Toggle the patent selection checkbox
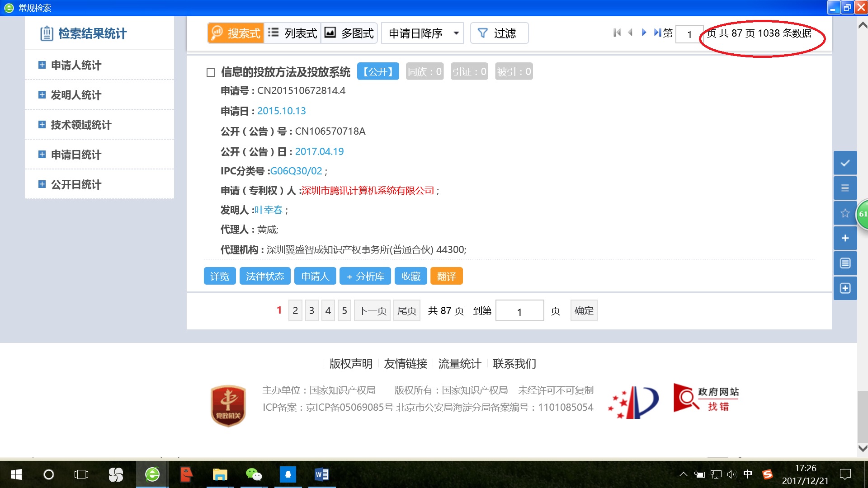Screen dimensions: 868x488 (212, 71)
